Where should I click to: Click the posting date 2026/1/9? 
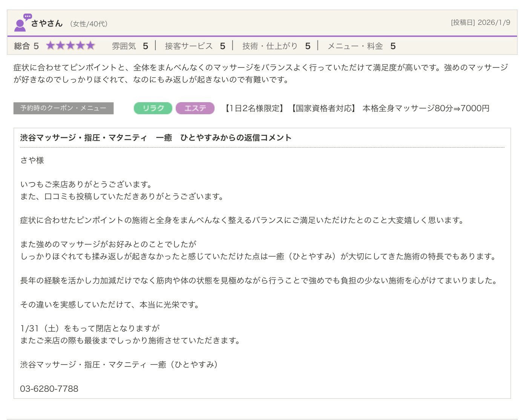point(494,23)
